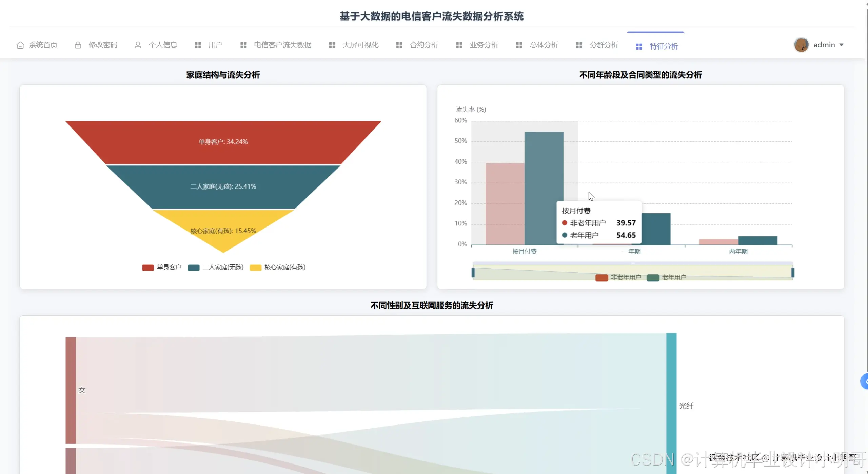This screenshot has width=868, height=474.
Task: Click the lock icon beside 修改密码
Action: click(x=78, y=45)
